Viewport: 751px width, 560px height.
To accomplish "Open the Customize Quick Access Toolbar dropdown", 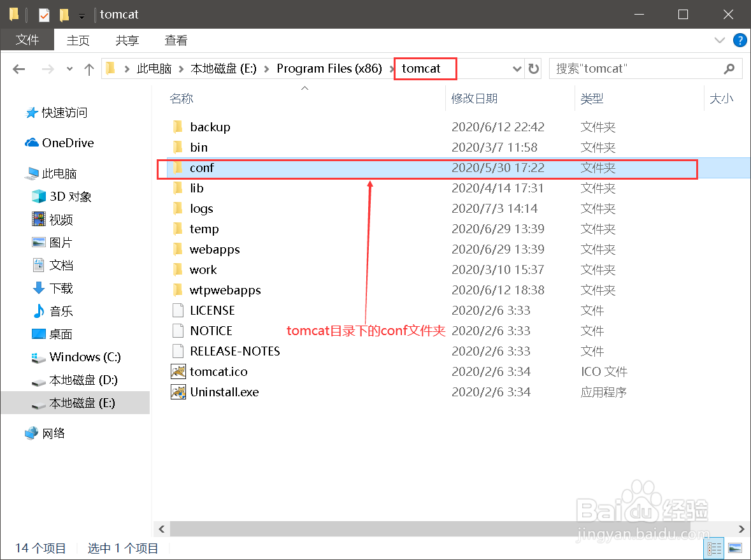I will click(x=82, y=16).
